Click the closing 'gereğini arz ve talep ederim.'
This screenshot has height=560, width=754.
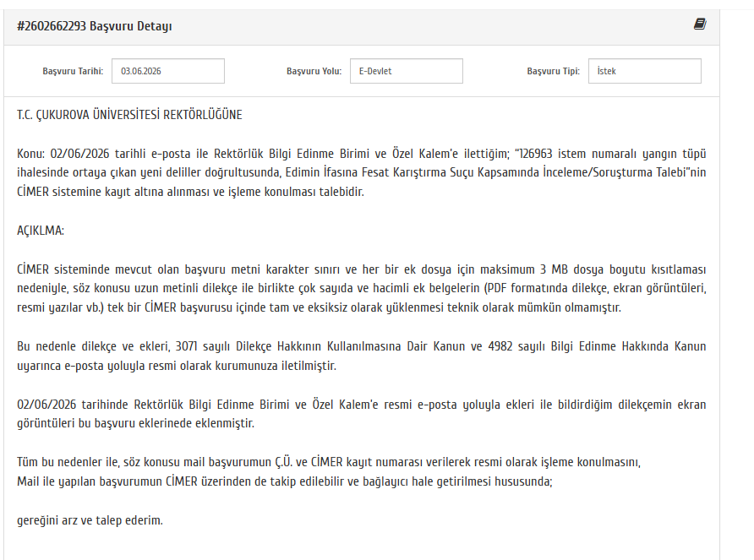(90, 520)
